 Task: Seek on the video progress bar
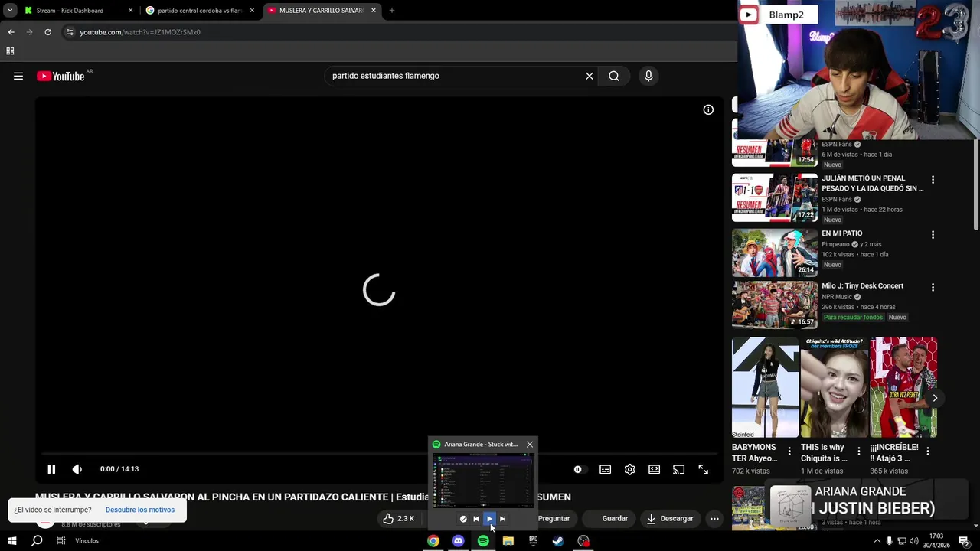coord(379,453)
